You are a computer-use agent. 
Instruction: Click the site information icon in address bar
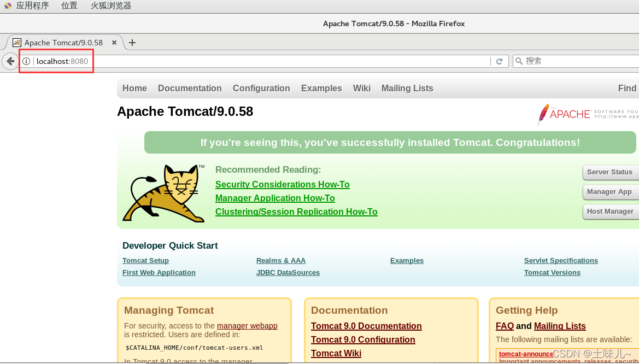pyautogui.click(x=26, y=61)
